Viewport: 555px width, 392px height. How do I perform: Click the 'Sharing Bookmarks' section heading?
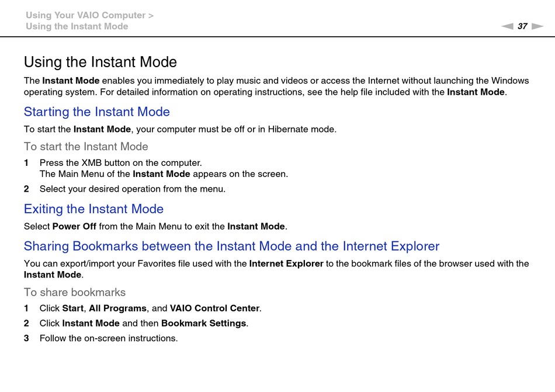[231, 246]
